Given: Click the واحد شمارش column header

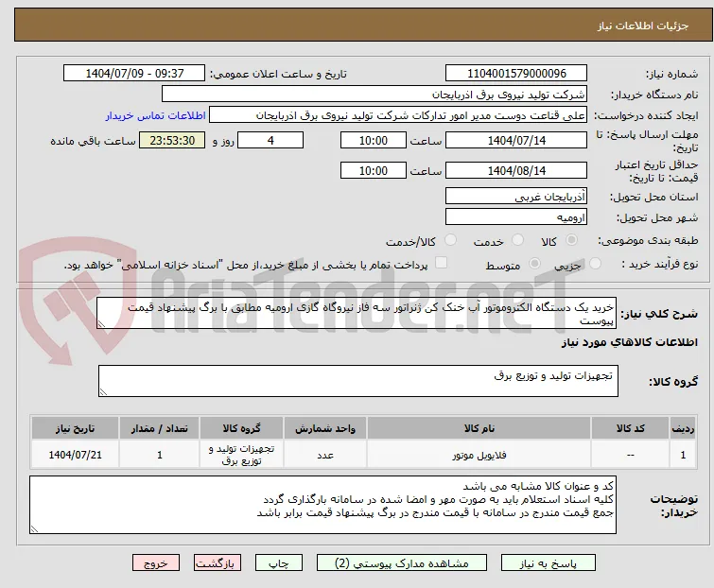Looking at the screenshot, I should click(325, 428).
